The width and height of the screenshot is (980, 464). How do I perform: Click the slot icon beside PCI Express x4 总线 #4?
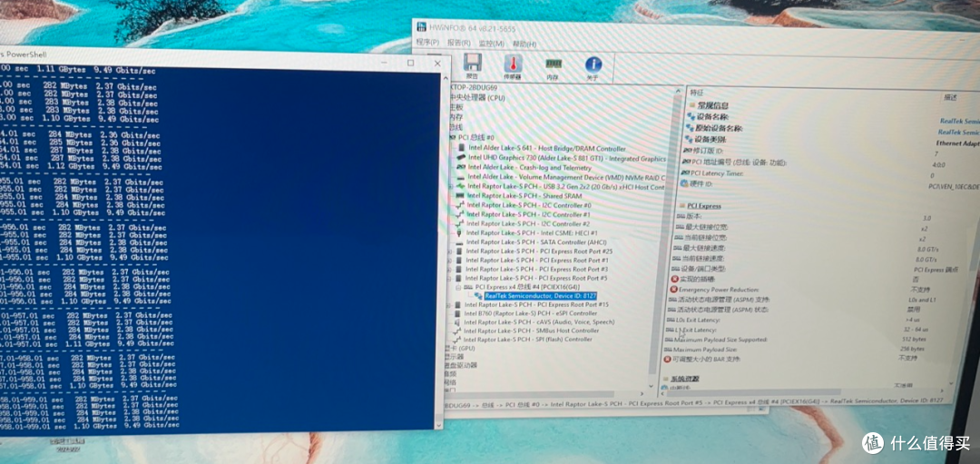[x=468, y=286]
